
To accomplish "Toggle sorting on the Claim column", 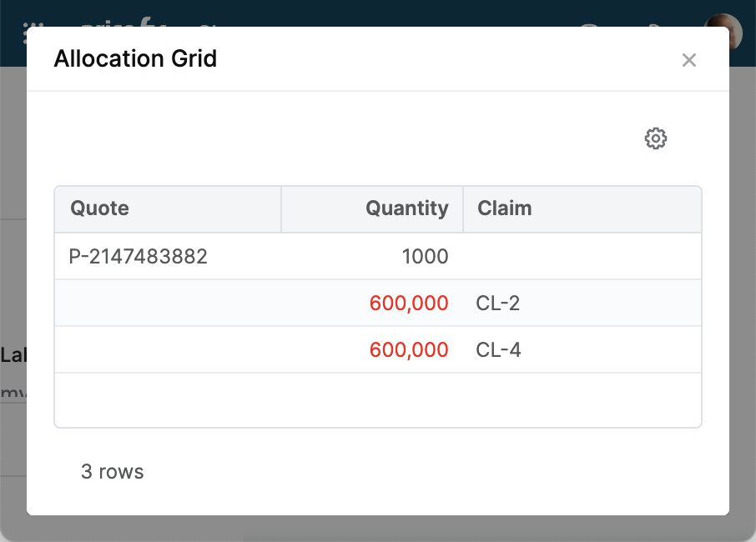I will click(x=504, y=208).
